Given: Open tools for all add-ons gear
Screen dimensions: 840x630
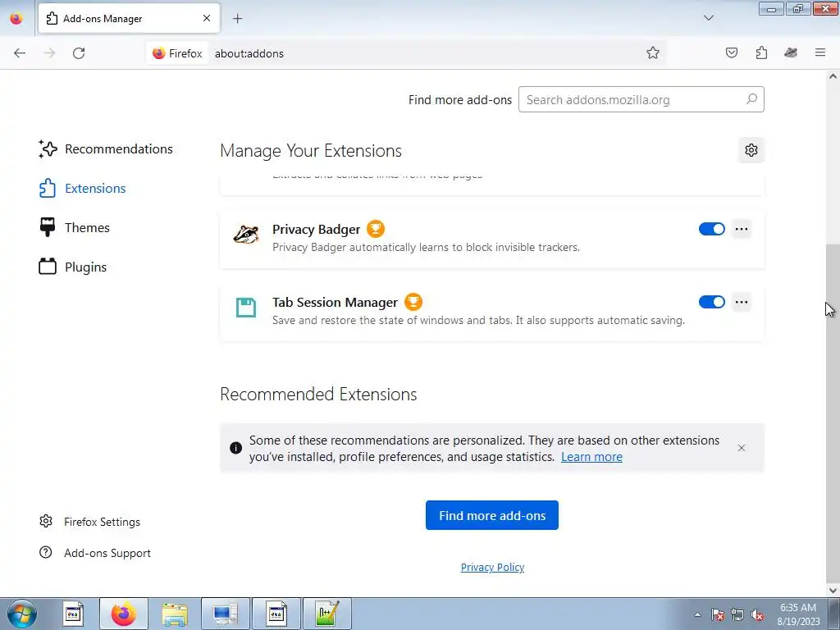Looking at the screenshot, I should (x=751, y=151).
